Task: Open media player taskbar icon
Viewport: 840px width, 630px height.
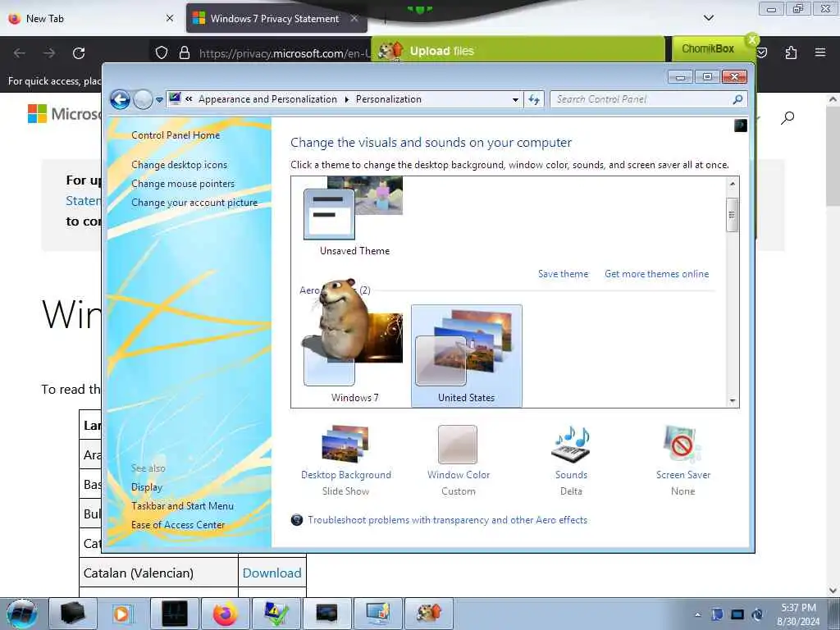Action: [121, 614]
